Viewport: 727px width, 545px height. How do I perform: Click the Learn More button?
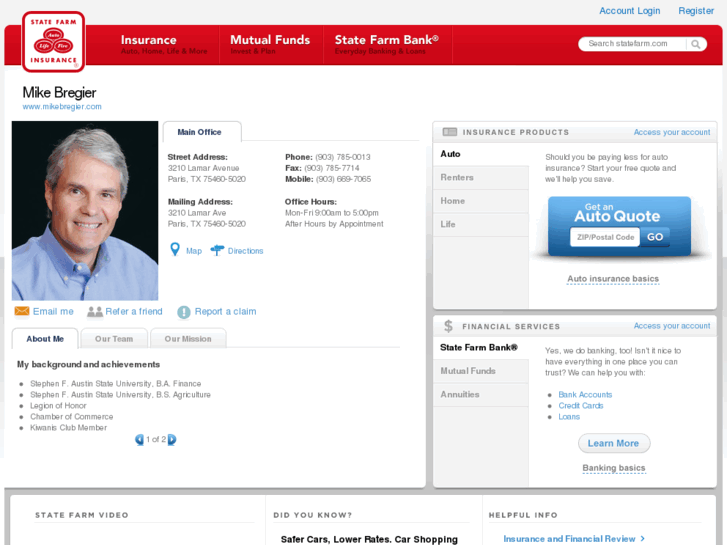click(x=614, y=443)
